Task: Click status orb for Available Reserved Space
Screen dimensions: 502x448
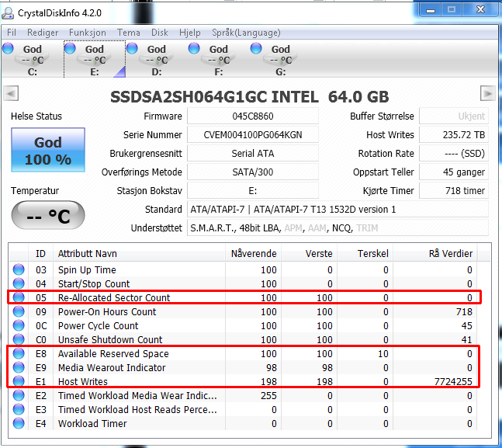Action: (x=19, y=353)
